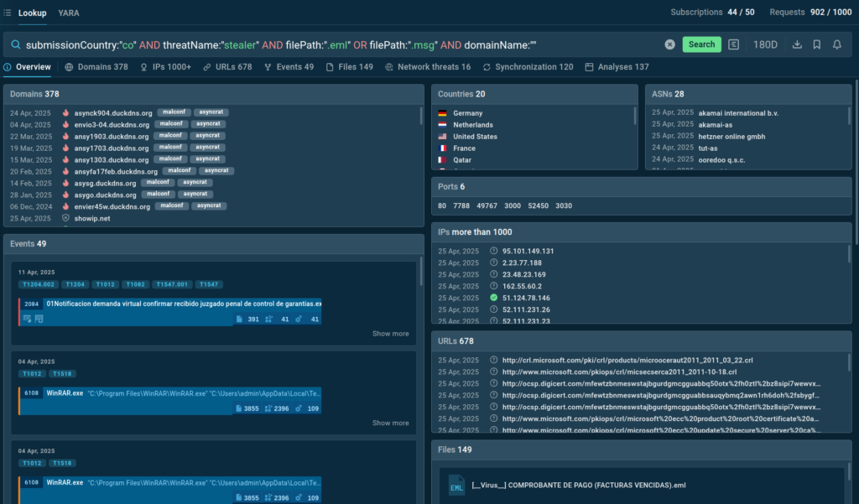
Task: Click the download results icon
Action: [x=797, y=44]
